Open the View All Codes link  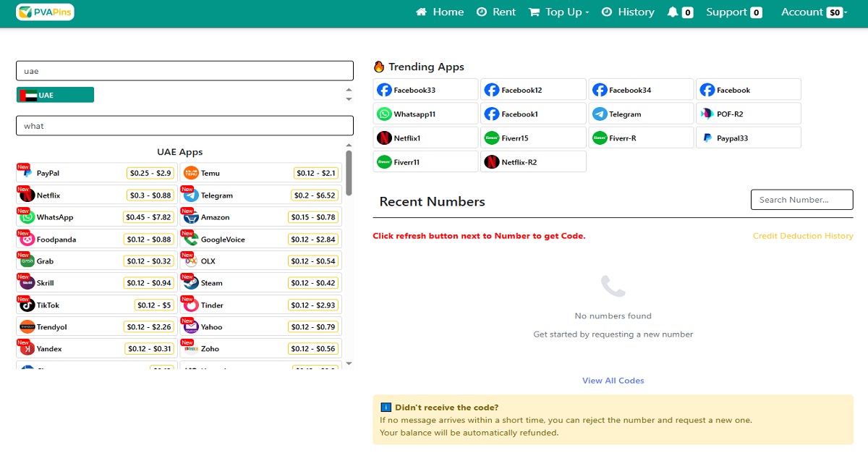[x=613, y=381]
